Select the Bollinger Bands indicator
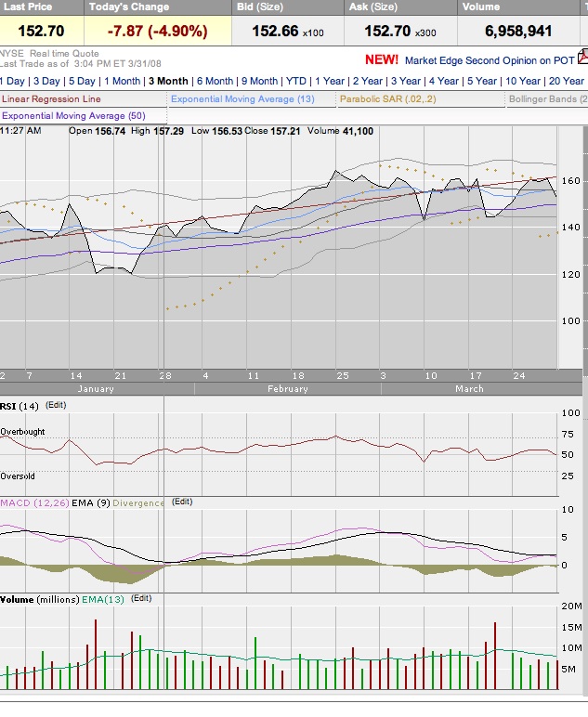The height and width of the screenshot is (717, 588). 548,98
